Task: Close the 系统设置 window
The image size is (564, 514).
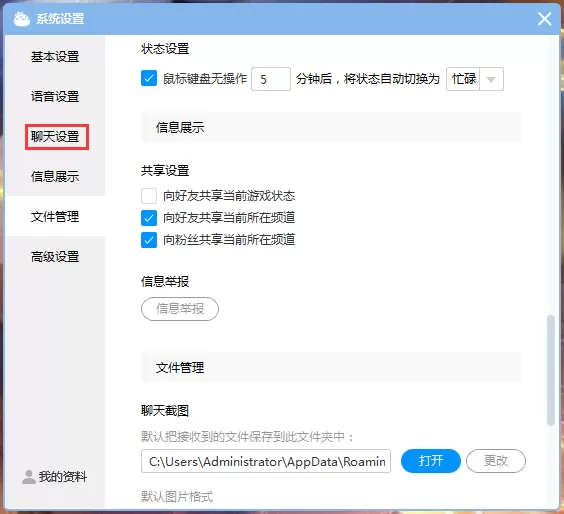Action: tap(545, 19)
